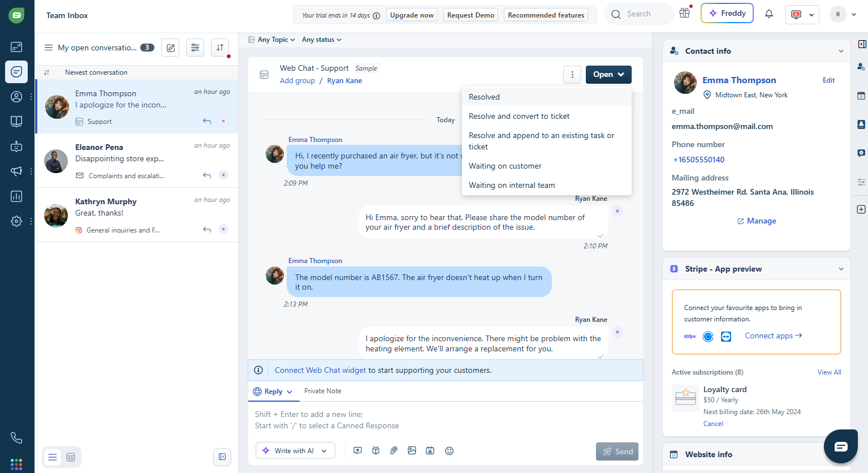Collapse the Stripe - App preview section
This screenshot has height=473, width=868.
tap(841, 269)
